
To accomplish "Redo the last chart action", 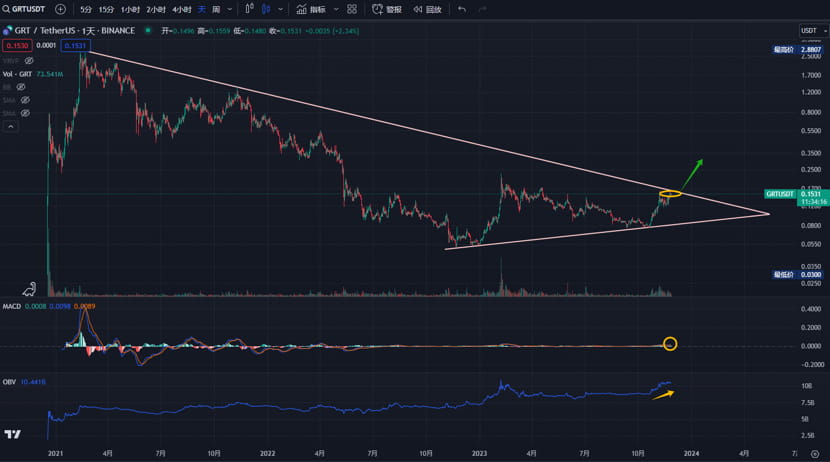I will [483, 10].
